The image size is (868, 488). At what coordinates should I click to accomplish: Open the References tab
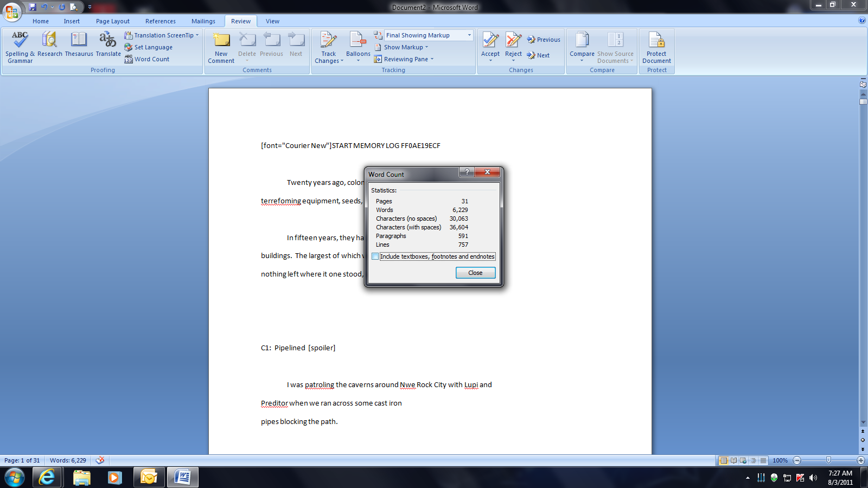(161, 21)
